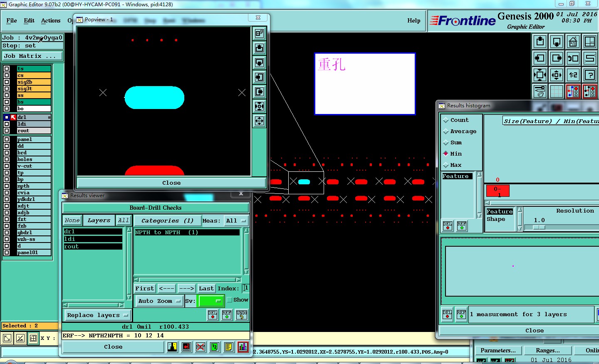Open the Meas All dropdown

point(236,220)
